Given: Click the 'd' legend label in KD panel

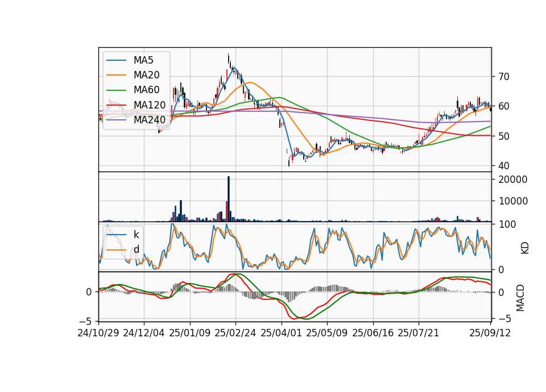Looking at the screenshot, I should coord(136,249).
